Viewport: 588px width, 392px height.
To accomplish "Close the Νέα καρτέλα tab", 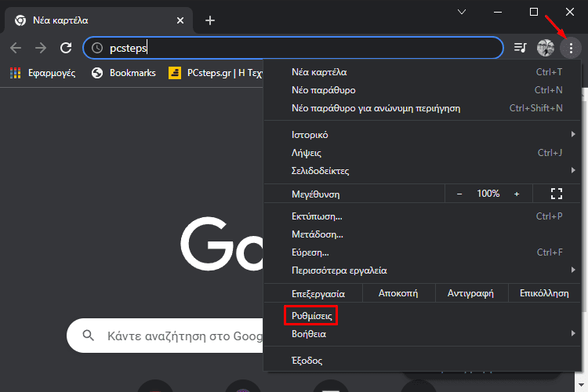I will click(180, 20).
